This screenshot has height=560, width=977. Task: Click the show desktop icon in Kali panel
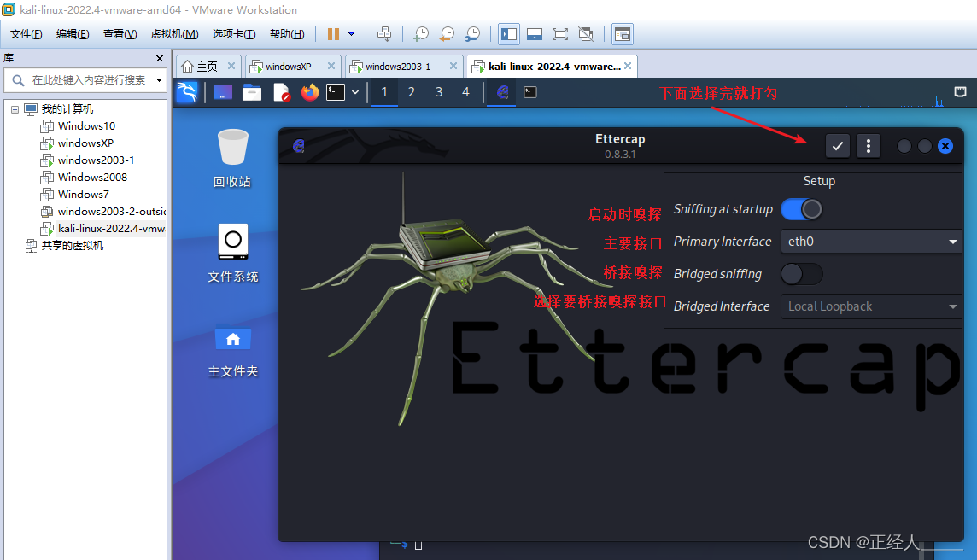(x=222, y=92)
